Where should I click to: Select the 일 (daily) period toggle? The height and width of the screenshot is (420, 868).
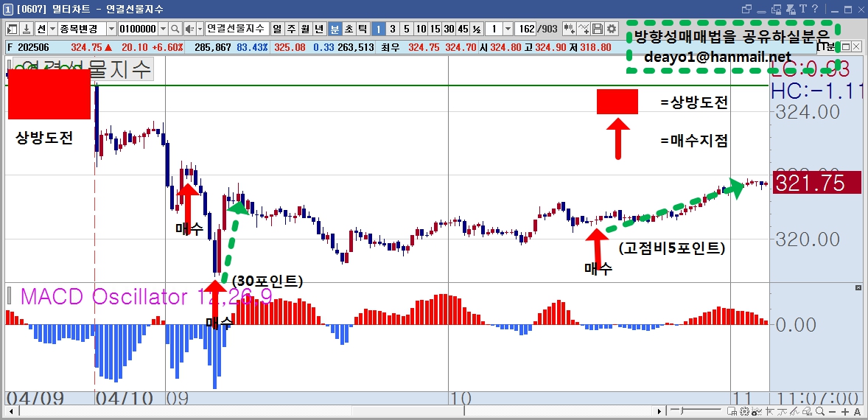pyautogui.click(x=276, y=29)
